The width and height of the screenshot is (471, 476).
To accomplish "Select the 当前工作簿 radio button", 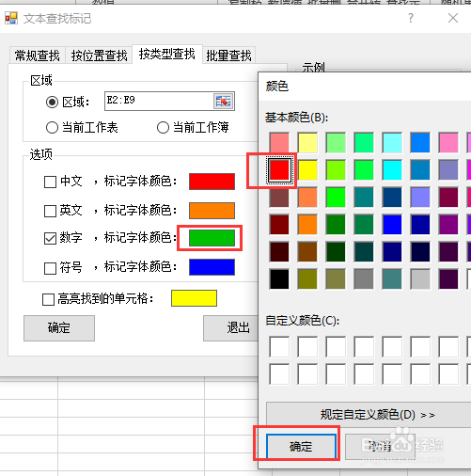I will pyautogui.click(x=163, y=128).
